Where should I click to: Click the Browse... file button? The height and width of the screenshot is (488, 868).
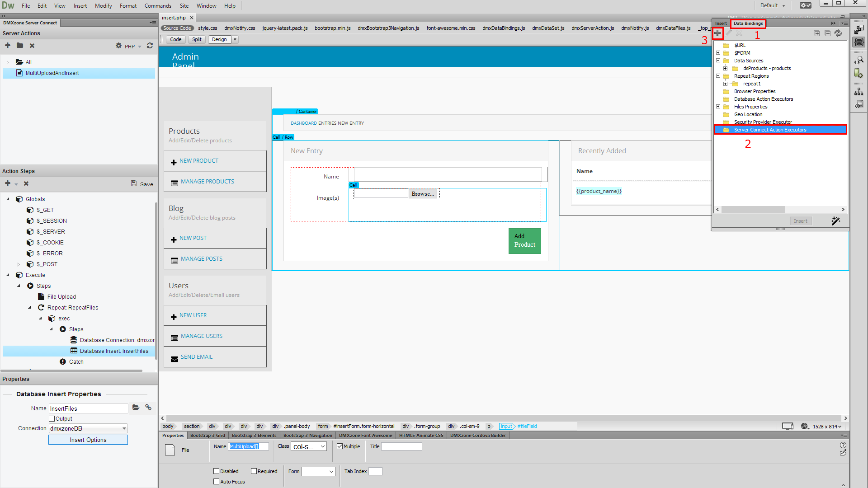click(x=423, y=193)
